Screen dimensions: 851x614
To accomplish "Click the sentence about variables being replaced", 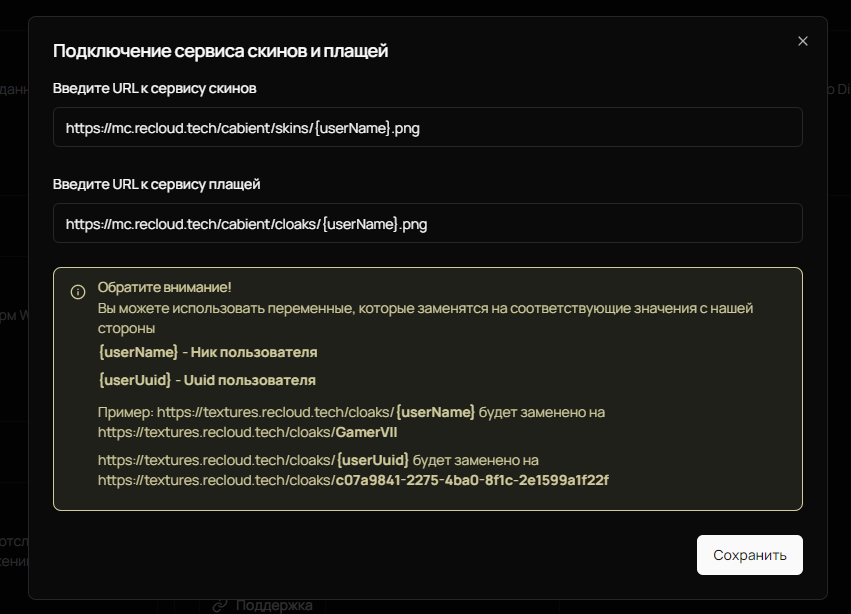I will pyautogui.click(x=425, y=309).
